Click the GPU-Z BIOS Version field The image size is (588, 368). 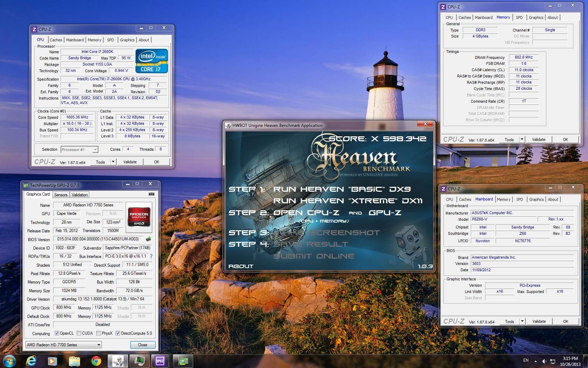(98, 239)
